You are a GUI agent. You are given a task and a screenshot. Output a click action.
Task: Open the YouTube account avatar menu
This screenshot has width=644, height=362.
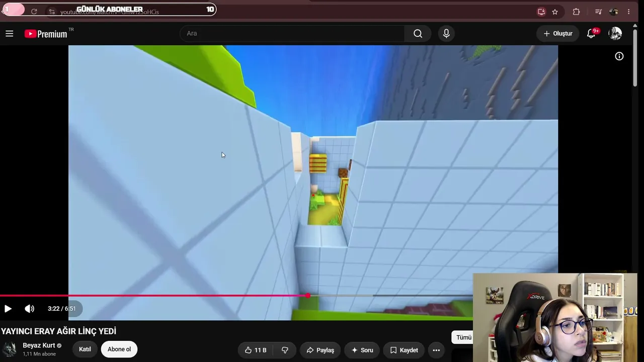(615, 34)
